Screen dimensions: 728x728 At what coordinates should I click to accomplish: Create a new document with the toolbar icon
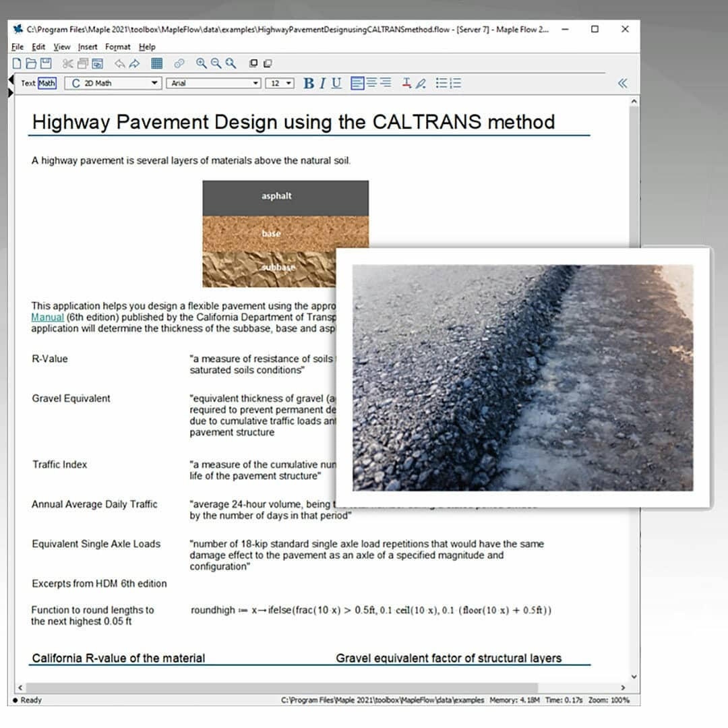pyautogui.click(x=17, y=63)
